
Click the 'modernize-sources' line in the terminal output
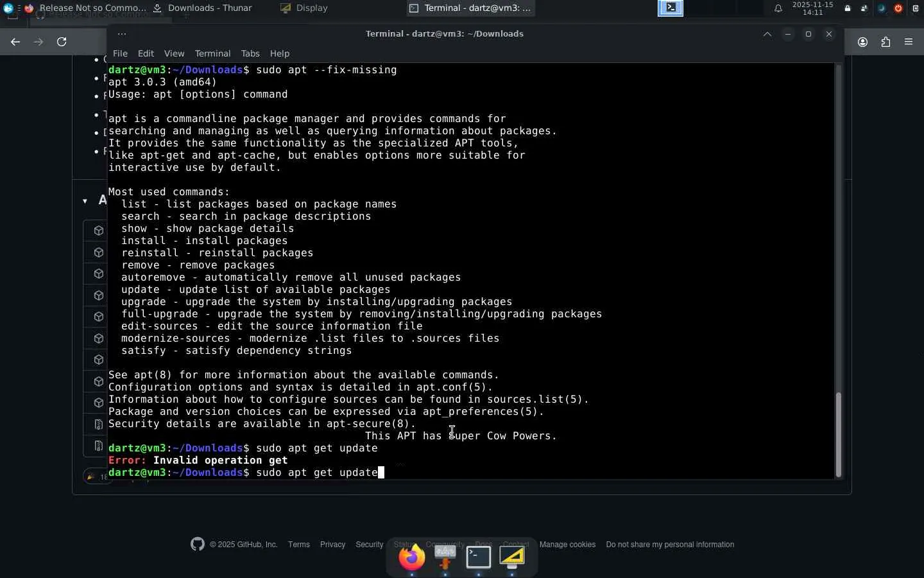(311, 338)
